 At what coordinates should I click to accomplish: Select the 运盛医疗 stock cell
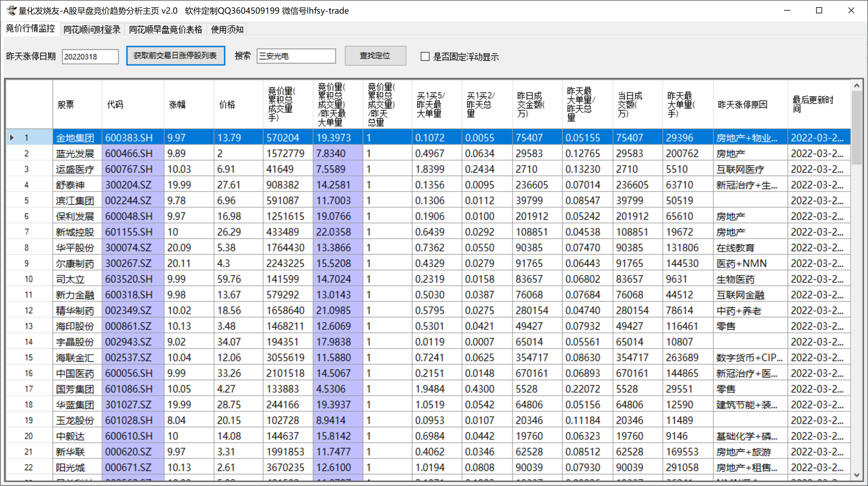77,169
